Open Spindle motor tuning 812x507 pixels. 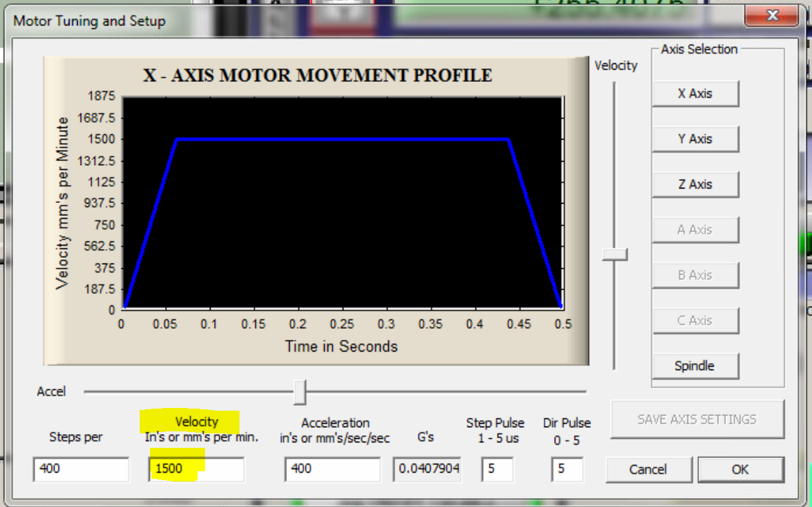695,366
